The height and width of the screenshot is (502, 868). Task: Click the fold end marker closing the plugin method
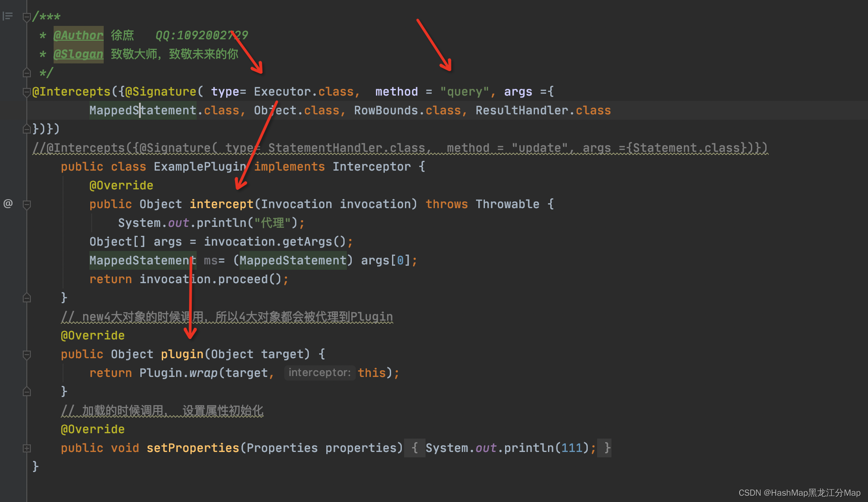27,391
